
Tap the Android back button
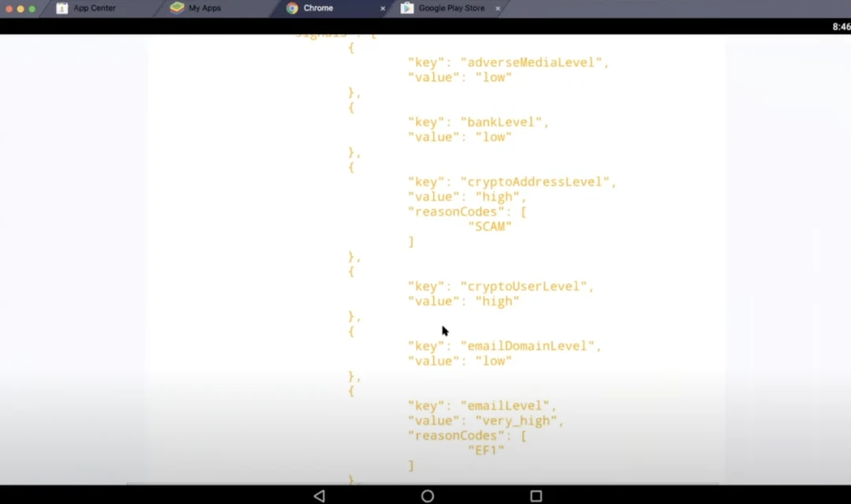click(320, 496)
